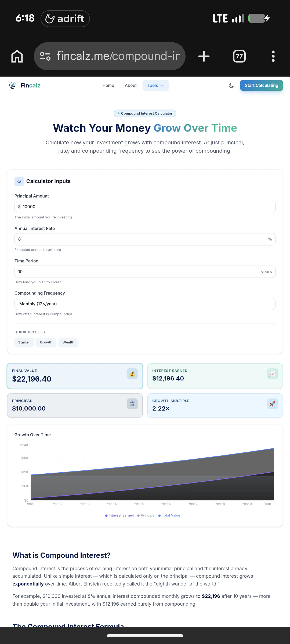Toggle Principal series in chart legend
Screen dimensions: 290x644
(x=146, y=515)
